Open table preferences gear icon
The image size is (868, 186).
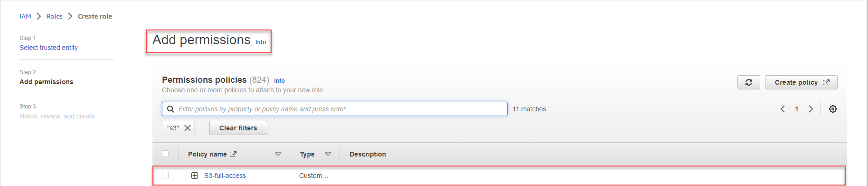coord(832,109)
